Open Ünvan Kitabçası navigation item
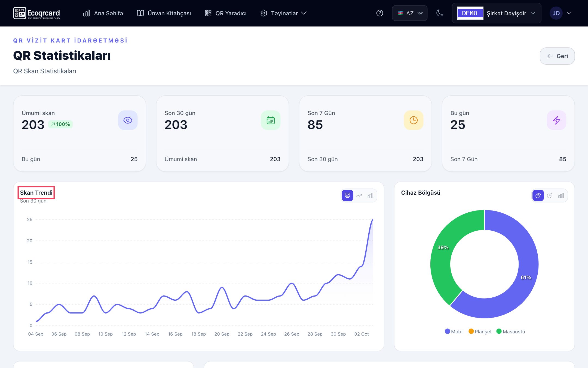 [x=164, y=13]
